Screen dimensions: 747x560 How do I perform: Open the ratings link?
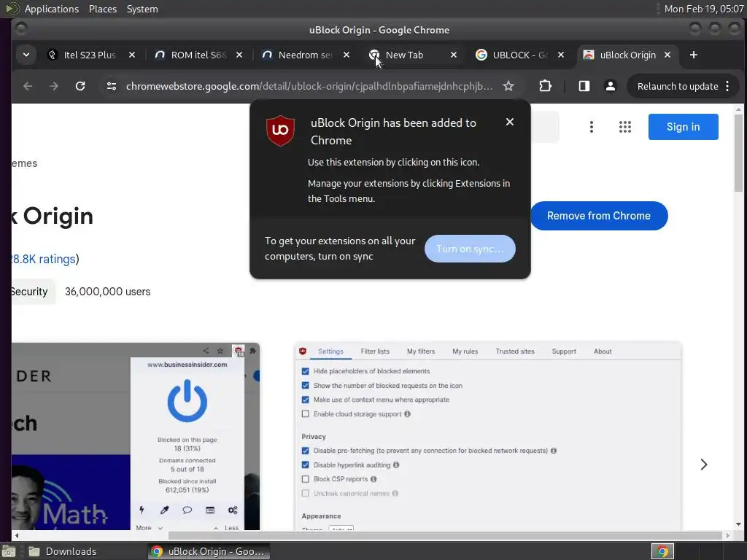coord(44,259)
